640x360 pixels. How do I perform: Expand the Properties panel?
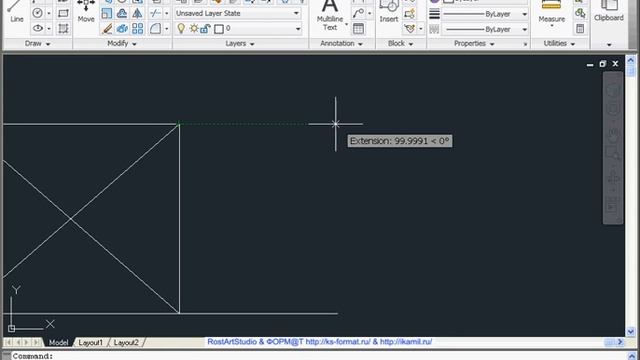click(474, 43)
